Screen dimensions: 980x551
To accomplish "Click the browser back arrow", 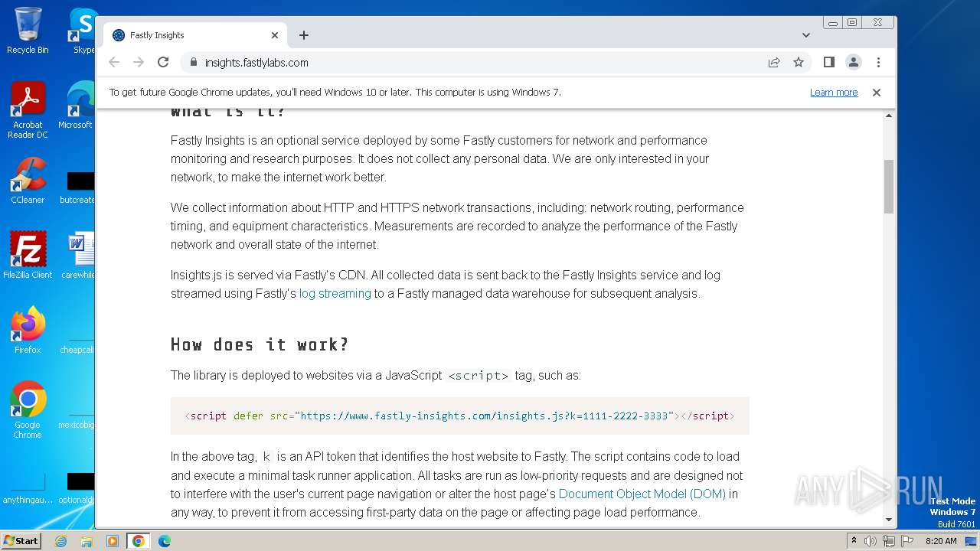I will [x=114, y=63].
